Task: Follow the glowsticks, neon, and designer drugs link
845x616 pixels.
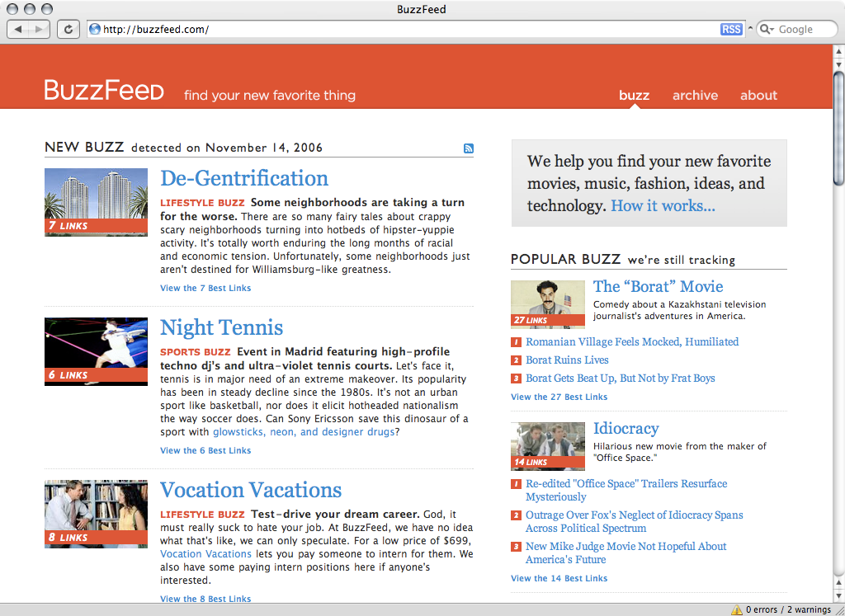Action: click(304, 432)
